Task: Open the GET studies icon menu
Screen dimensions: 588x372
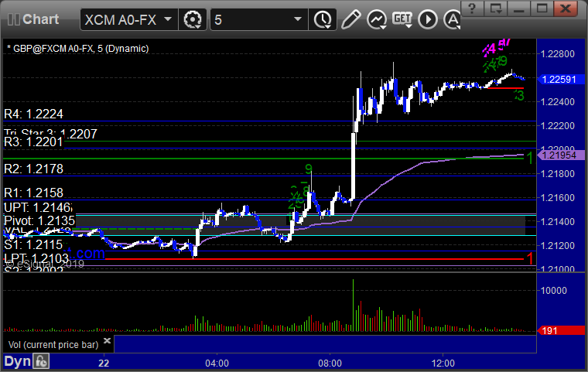Action: click(402, 19)
